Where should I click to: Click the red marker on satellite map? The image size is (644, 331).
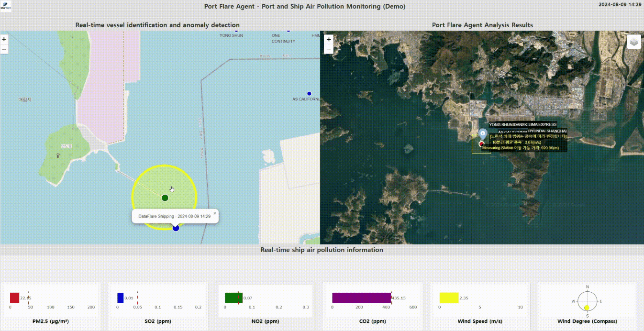(481, 143)
